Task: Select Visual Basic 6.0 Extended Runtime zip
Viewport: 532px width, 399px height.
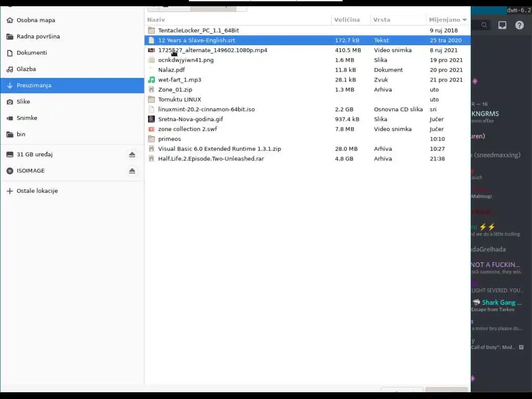Action: (308, 148)
